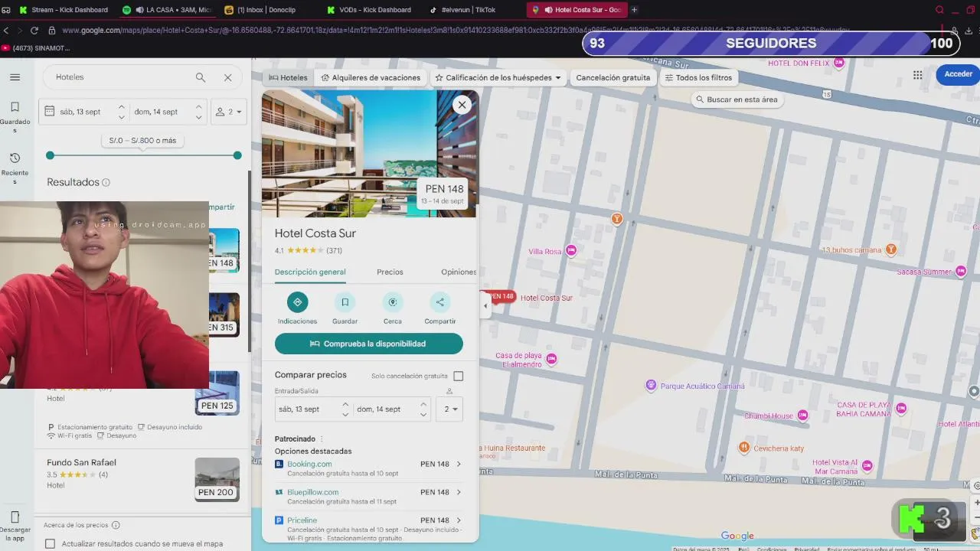Open Google apps grid icon
Image resolution: width=980 pixels, height=551 pixels.
pyautogui.click(x=917, y=75)
